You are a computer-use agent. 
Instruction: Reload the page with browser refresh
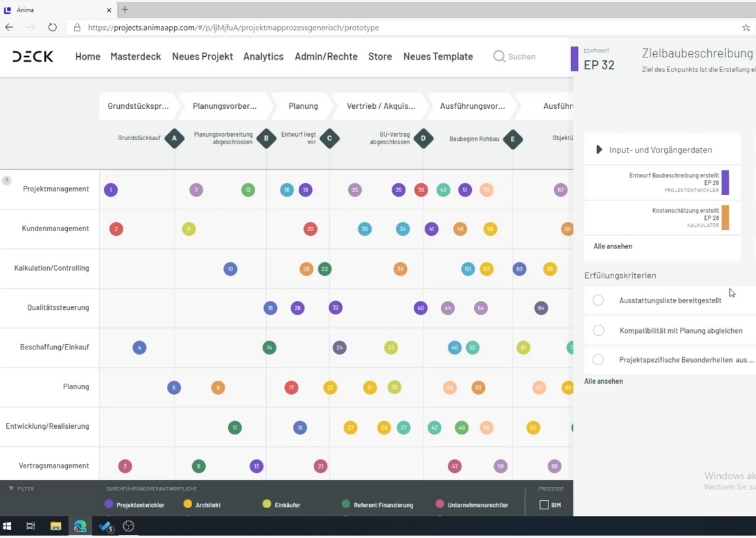pyautogui.click(x=52, y=27)
